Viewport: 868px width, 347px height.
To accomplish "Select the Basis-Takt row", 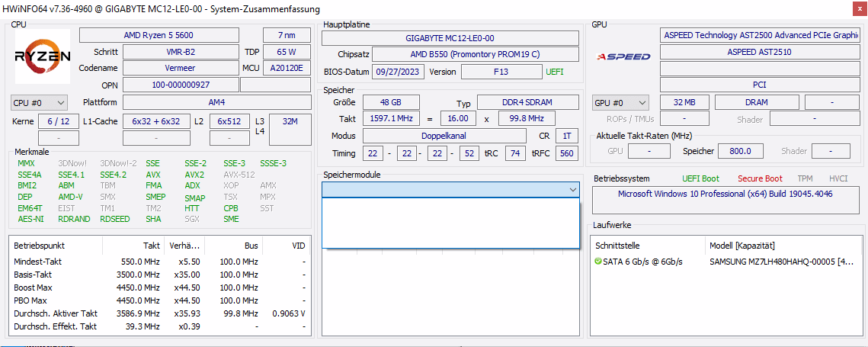I will pyautogui.click(x=159, y=275).
